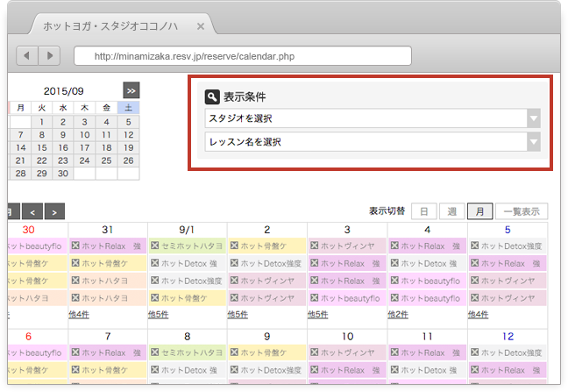Screen dimensions: 568x392
Task: Advance mini calendar with the >> button
Action: 131,90
